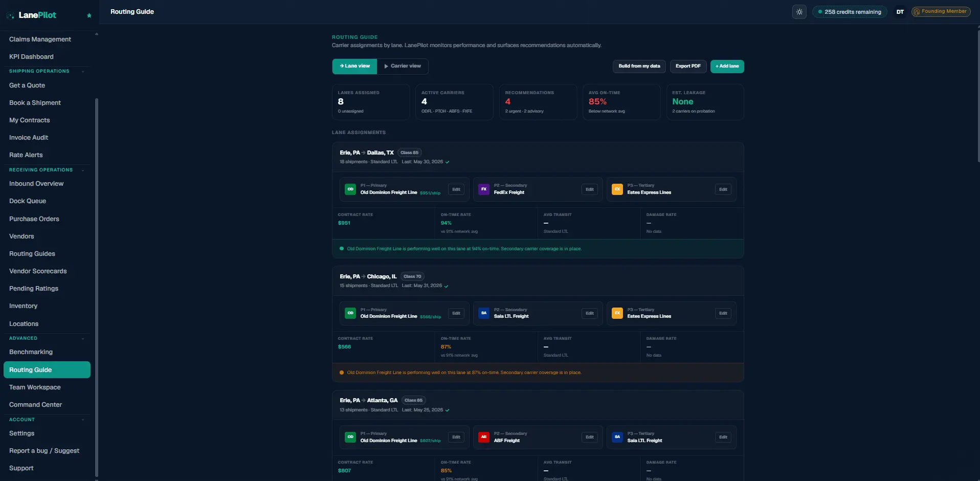Toggle light/dark theme sun icon
980x481 pixels.
(799, 12)
